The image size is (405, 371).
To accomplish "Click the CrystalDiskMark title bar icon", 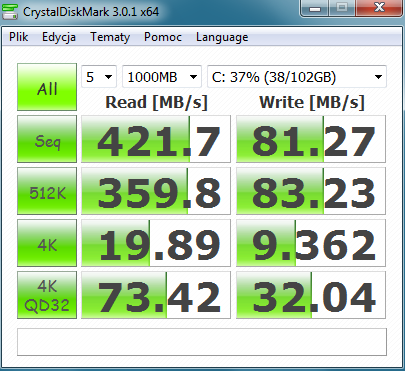I will tap(10, 12).
